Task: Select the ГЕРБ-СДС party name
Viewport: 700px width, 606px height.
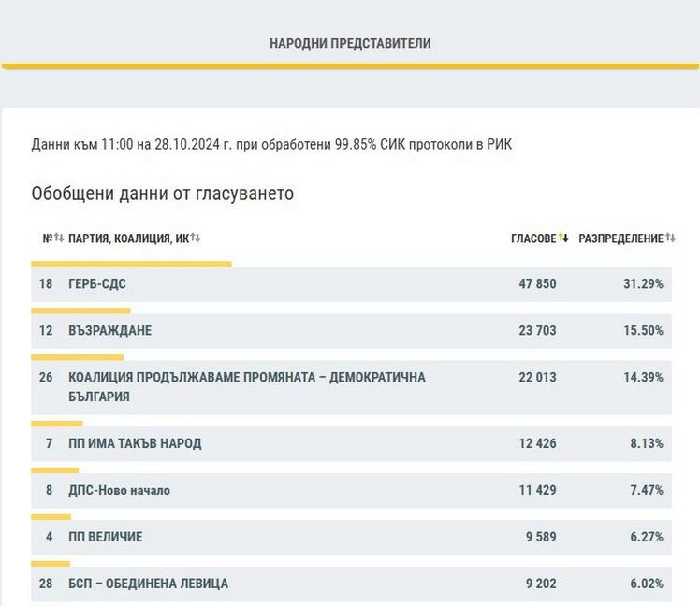Action: 91,284
